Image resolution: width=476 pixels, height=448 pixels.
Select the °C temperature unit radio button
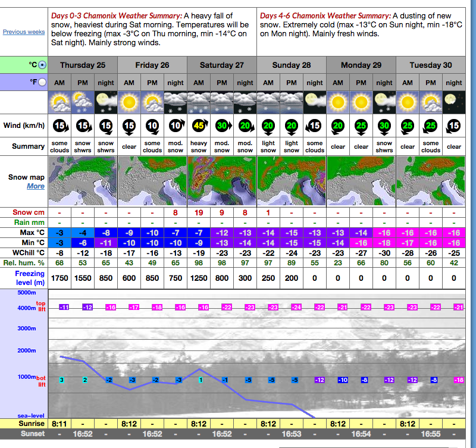pos(43,65)
